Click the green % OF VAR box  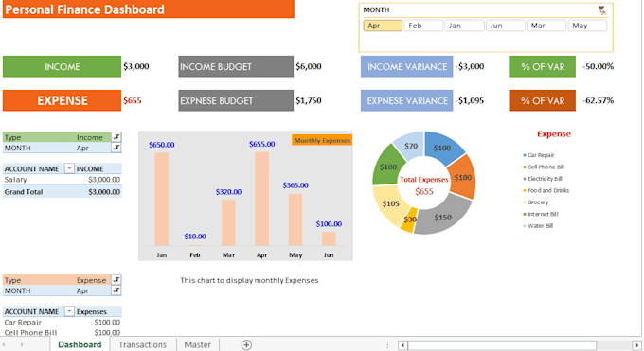point(542,66)
